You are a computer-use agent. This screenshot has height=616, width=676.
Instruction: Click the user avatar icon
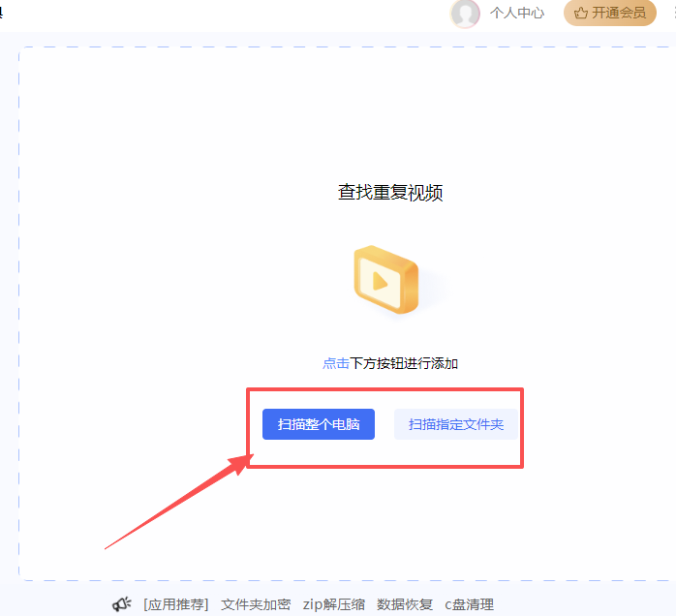(x=465, y=14)
